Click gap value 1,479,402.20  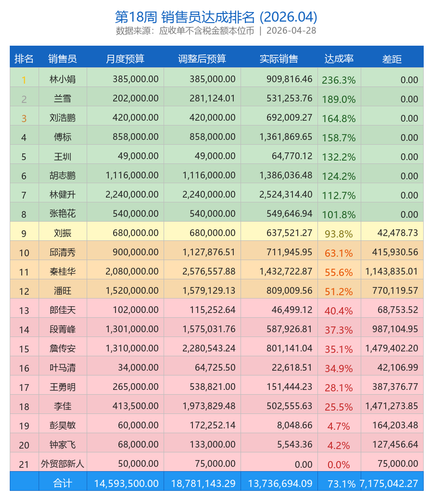click(x=391, y=348)
